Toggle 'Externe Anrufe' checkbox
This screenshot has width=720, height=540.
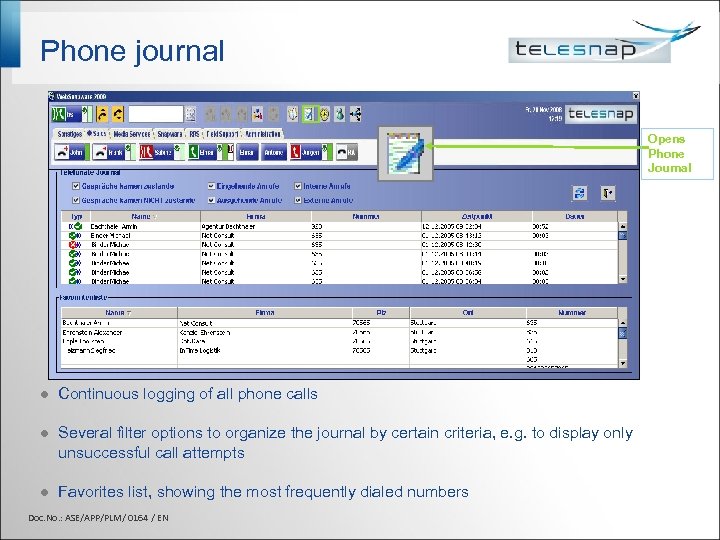[x=298, y=200]
